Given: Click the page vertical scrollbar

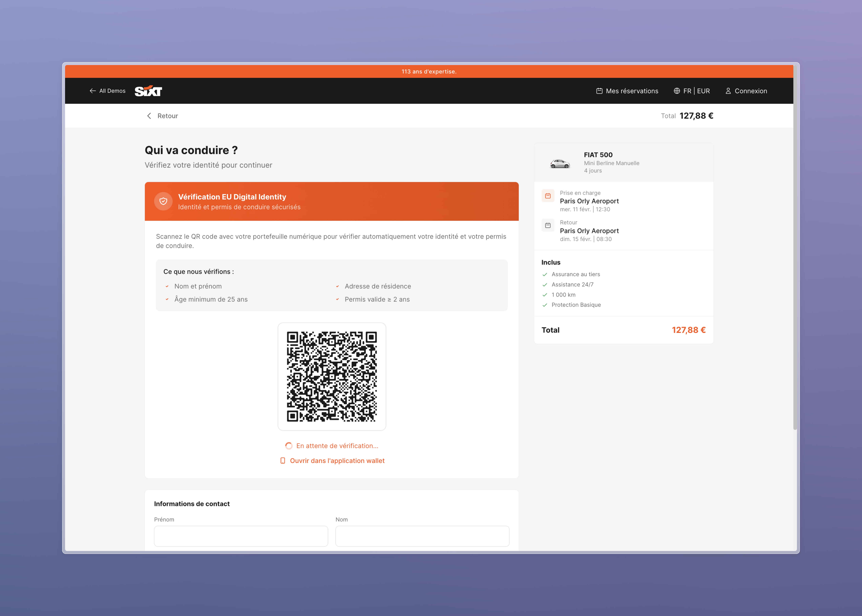Looking at the screenshot, I should [795, 247].
